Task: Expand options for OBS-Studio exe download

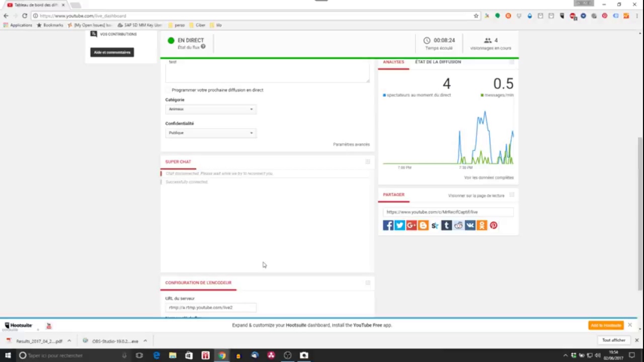Action: (145, 341)
